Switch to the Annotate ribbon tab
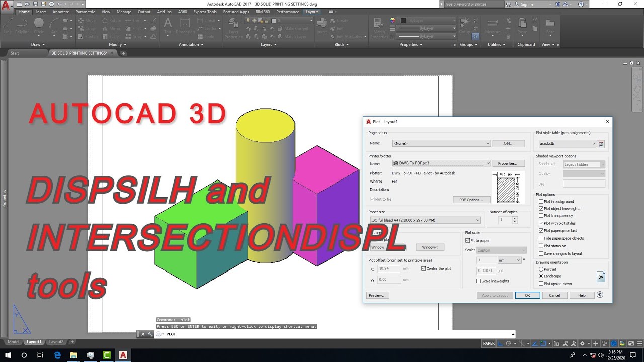This screenshot has width=644, height=362. [61, 12]
